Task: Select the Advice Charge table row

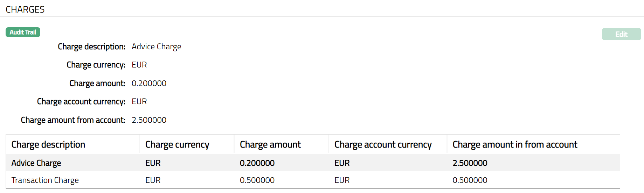Action: click(x=36, y=163)
